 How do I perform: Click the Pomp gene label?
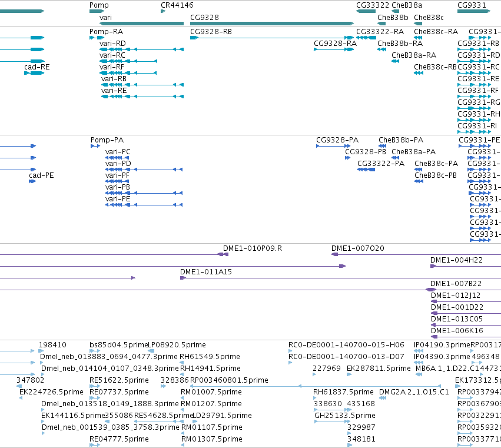99,5
